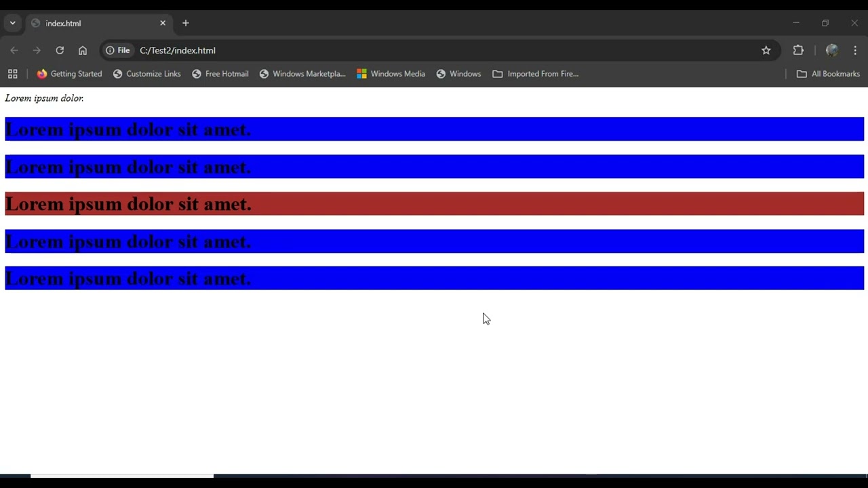
Task: Expand Imported From Firefox bookmarks folder
Action: pyautogui.click(x=536, y=74)
